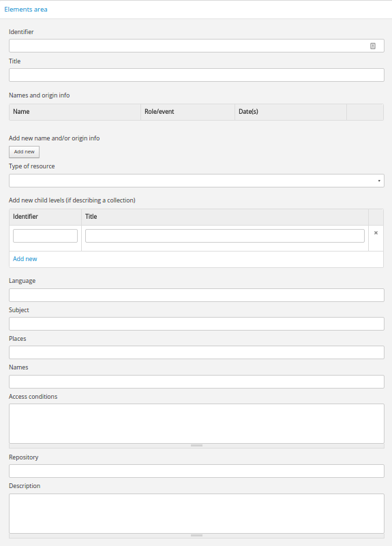Focus the Repository input field

pyautogui.click(x=196, y=471)
